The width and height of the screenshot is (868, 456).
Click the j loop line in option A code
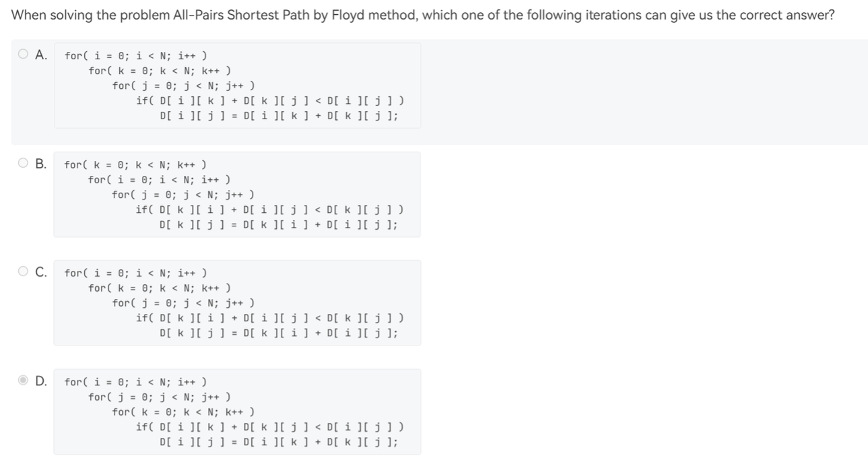tap(183, 86)
